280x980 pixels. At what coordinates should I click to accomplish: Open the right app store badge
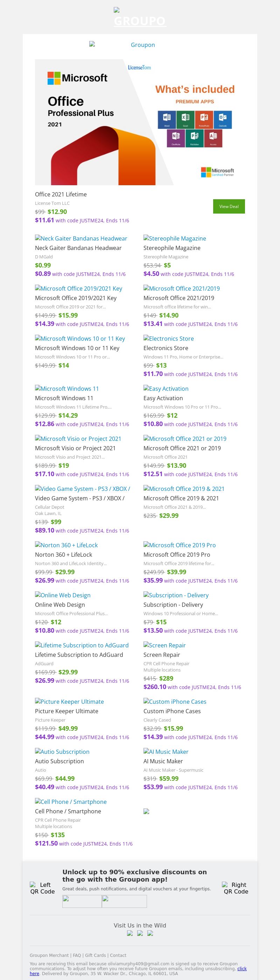coord(124,901)
